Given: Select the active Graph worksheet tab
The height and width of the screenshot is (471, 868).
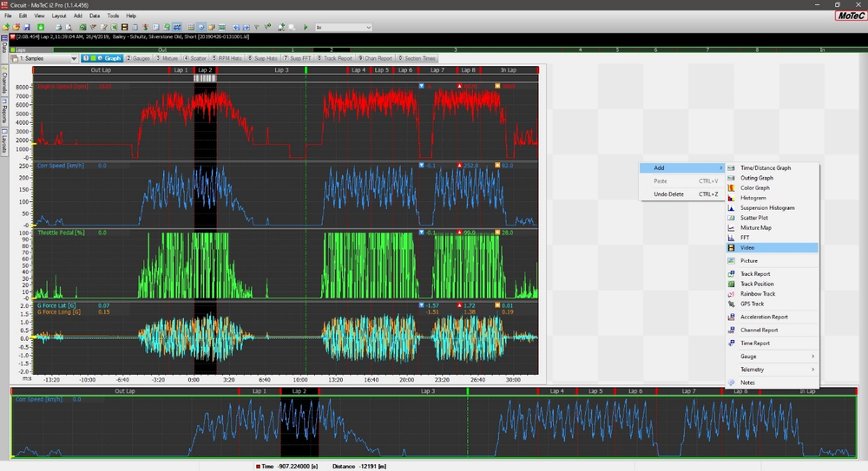Looking at the screenshot, I should (x=102, y=58).
